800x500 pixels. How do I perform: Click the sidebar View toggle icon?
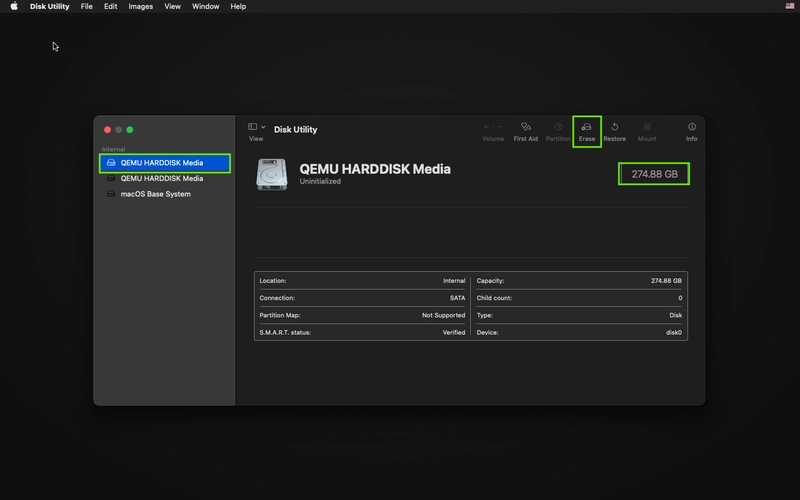tap(253, 127)
